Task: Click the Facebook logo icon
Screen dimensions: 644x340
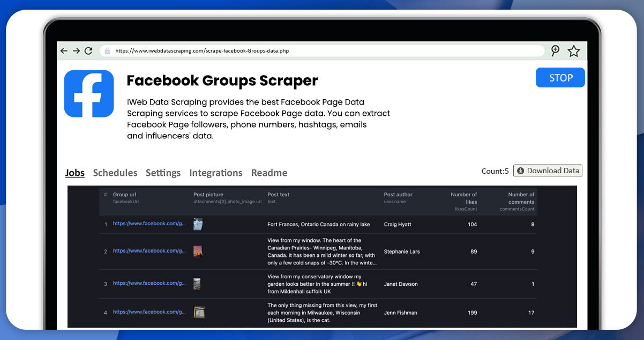Action: [x=89, y=93]
